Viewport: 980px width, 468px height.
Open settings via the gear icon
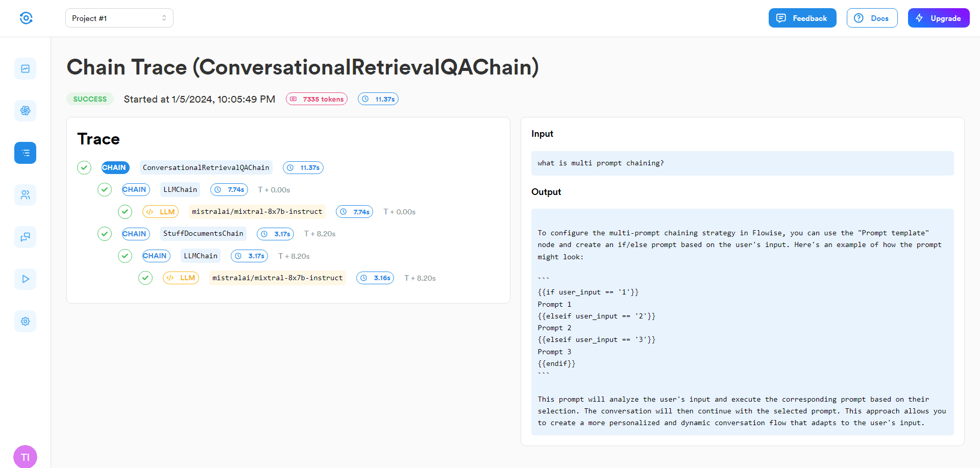point(25,321)
